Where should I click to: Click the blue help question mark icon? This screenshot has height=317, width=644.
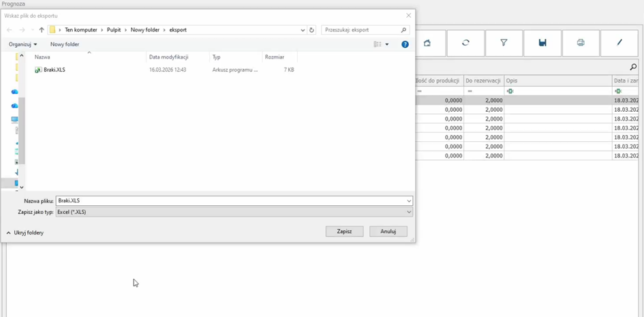tap(405, 44)
